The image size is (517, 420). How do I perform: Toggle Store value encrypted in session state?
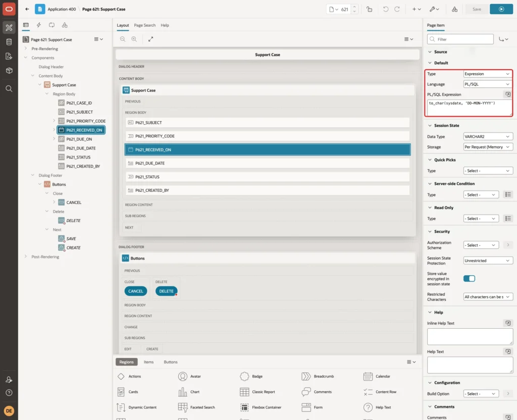[x=469, y=279]
